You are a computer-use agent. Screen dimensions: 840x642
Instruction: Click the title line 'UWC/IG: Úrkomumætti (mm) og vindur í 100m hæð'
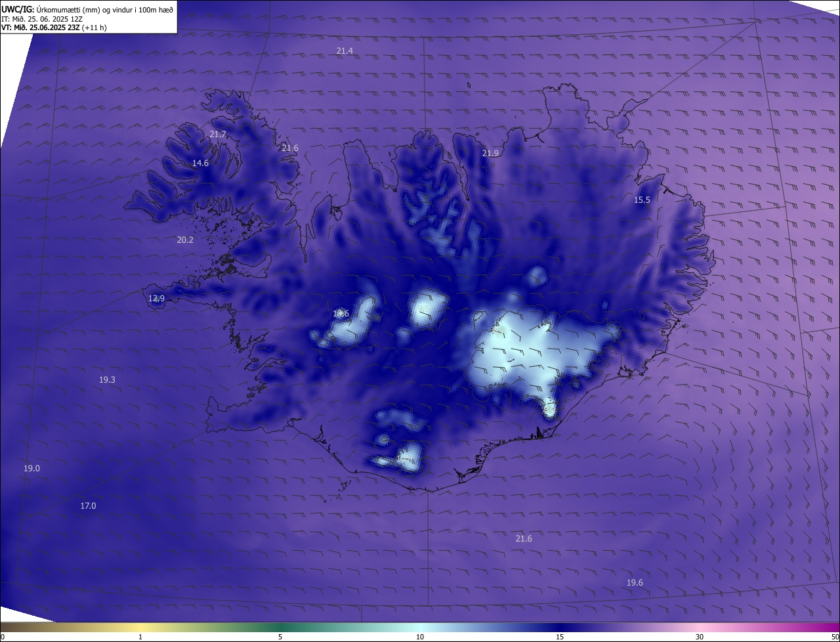point(87,9)
